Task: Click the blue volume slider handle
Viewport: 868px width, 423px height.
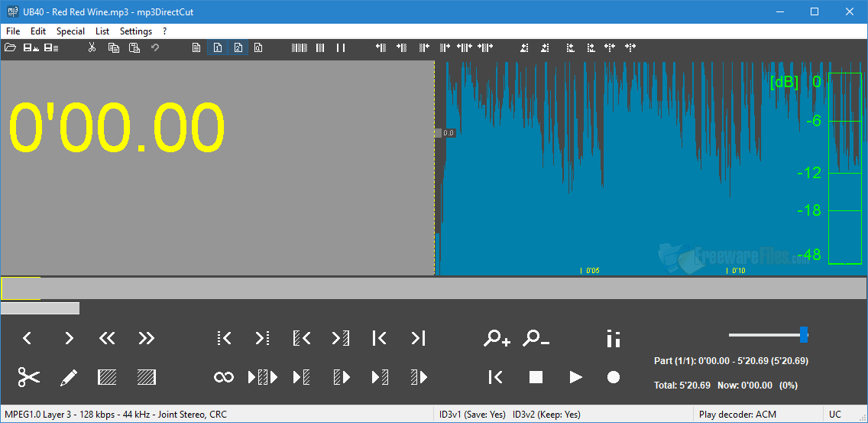Action: pyautogui.click(x=804, y=334)
